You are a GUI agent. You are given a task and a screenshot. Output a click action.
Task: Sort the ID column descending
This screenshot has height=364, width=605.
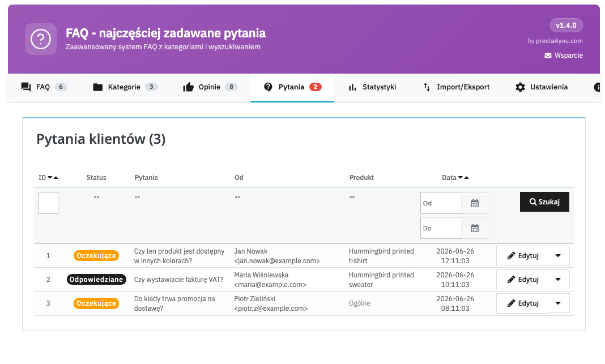[x=50, y=178]
